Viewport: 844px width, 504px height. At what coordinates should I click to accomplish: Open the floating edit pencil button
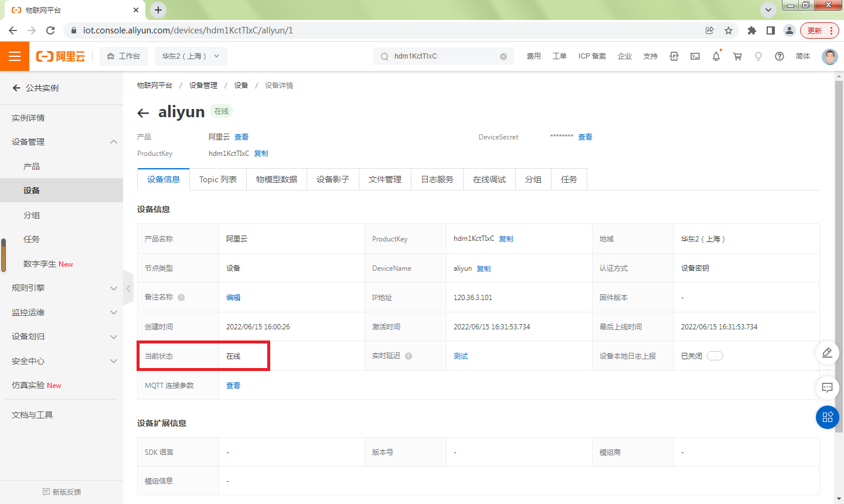828,352
